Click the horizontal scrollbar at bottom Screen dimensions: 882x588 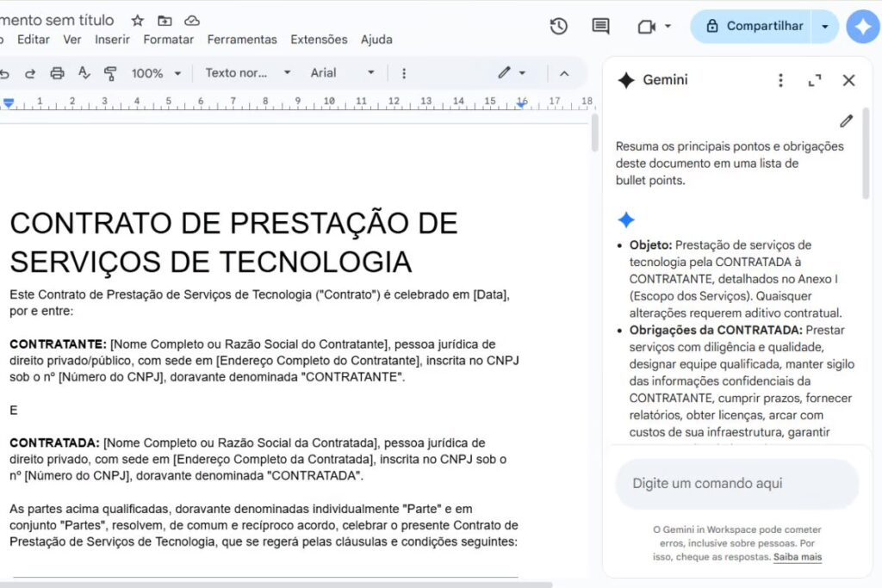(276, 585)
